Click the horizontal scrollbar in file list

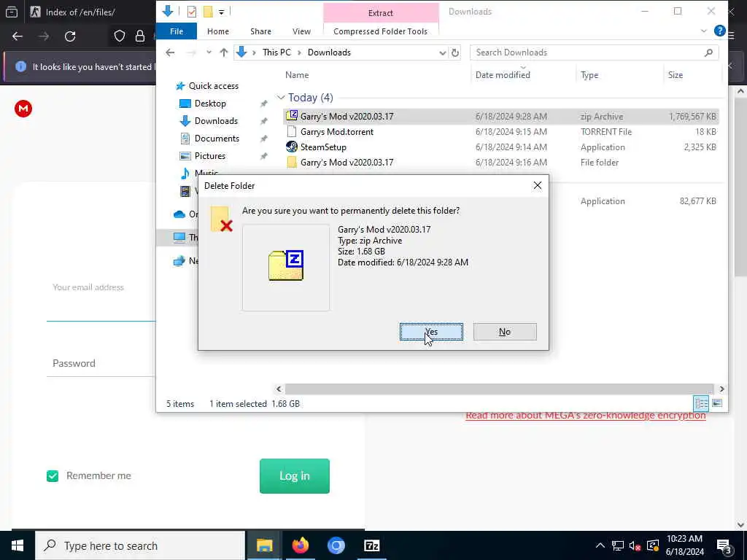(x=499, y=389)
